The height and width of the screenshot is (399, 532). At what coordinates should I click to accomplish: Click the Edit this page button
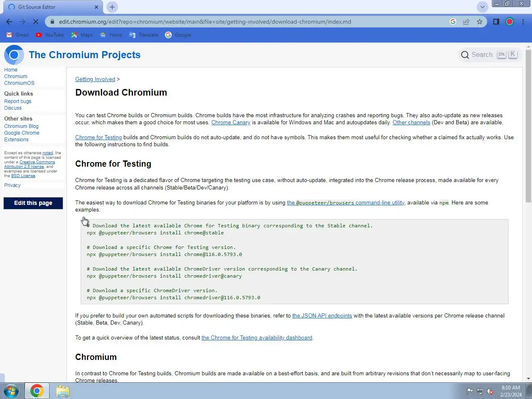click(33, 203)
